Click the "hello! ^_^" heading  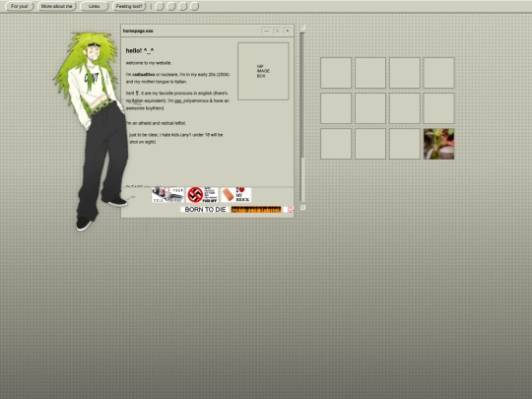pos(140,50)
